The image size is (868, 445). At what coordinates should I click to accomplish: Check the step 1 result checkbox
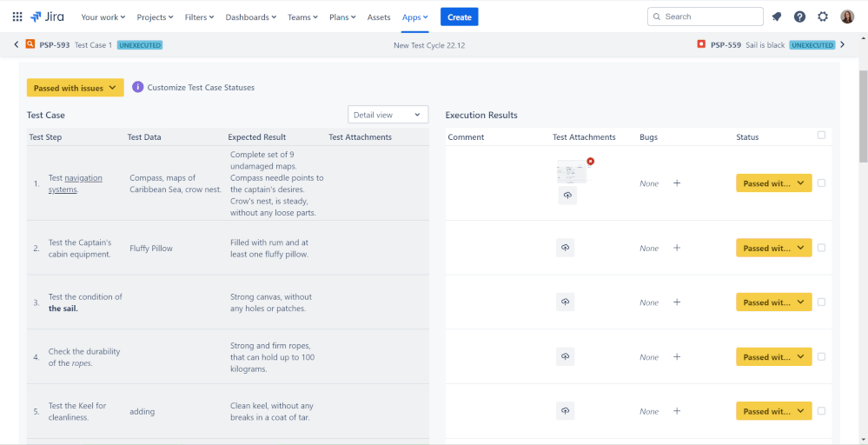coord(821,183)
